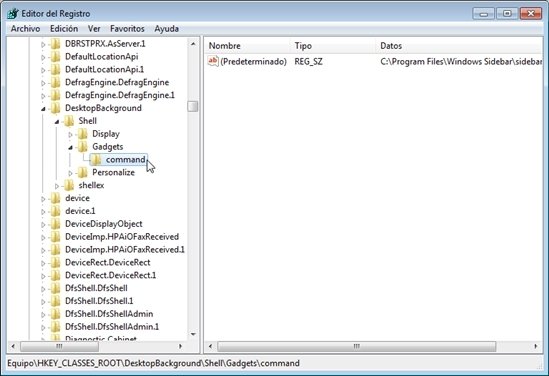This screenshot has width=549, height=376.
Task: Click folder icon of command key
Action: [x=96, y=160]
